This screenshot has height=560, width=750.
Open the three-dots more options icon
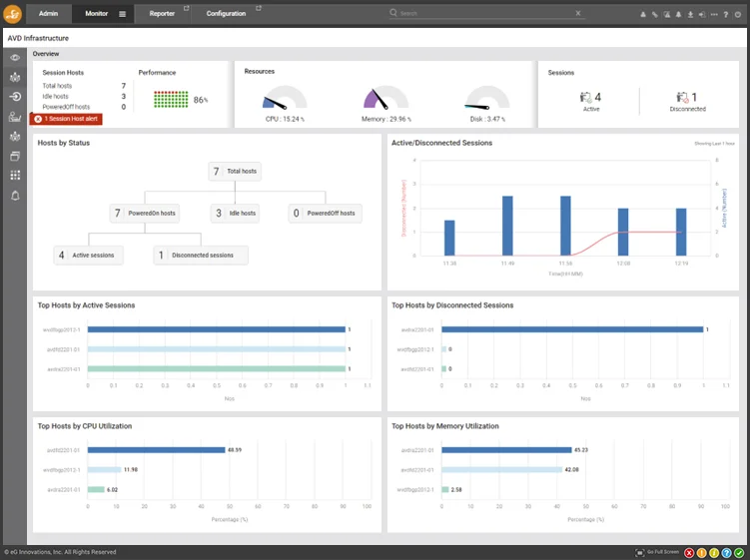(714, 14)
